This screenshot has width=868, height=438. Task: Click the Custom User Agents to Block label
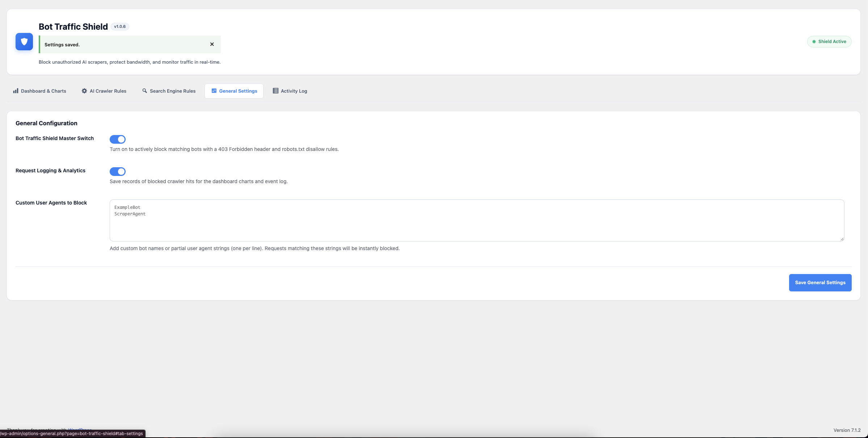[51, 203]
